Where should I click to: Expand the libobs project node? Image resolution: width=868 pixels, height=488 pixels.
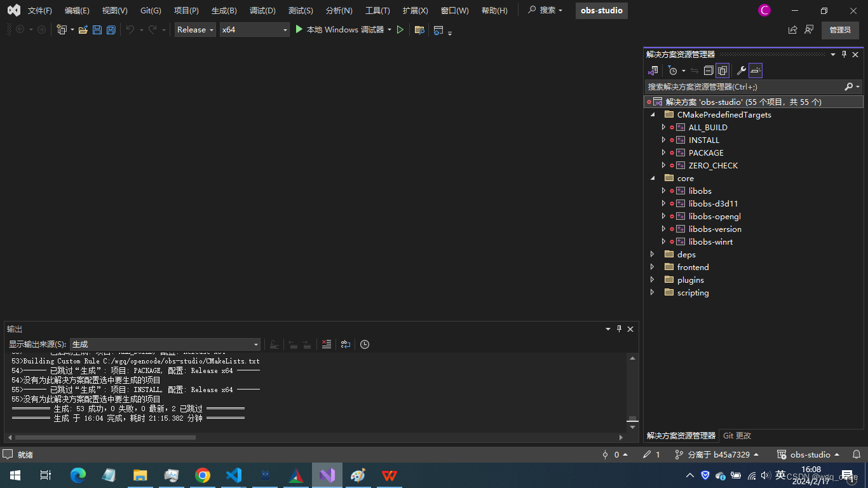tap(663, 191)
